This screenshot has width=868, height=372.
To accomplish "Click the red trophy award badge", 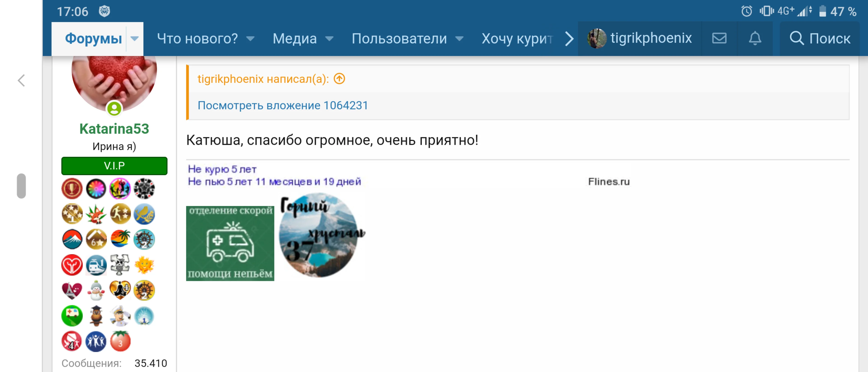I will (72, 189).
